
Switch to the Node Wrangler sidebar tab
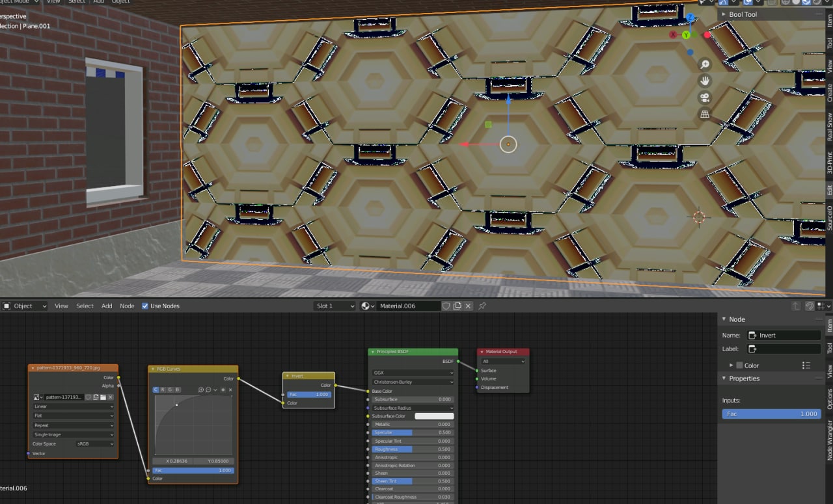point(830,440)
